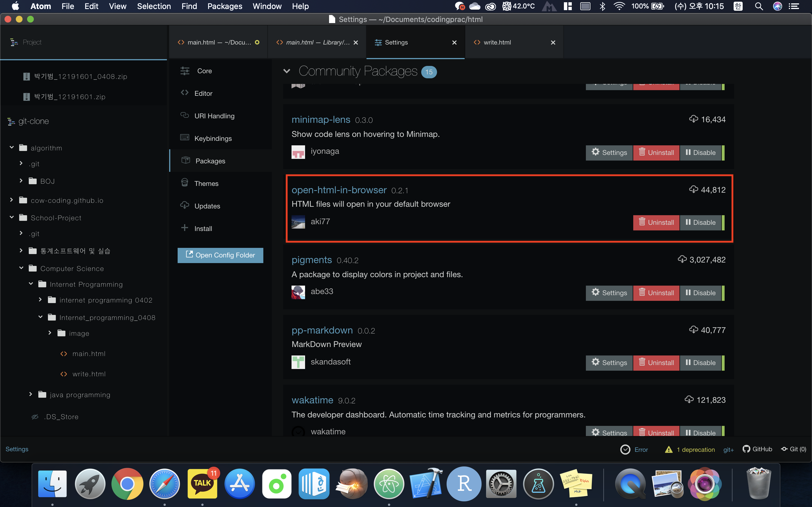Screen dimensions: 812x507
Task: Click the Themes paint bucket icon
Action: click(x=185, y=183)
